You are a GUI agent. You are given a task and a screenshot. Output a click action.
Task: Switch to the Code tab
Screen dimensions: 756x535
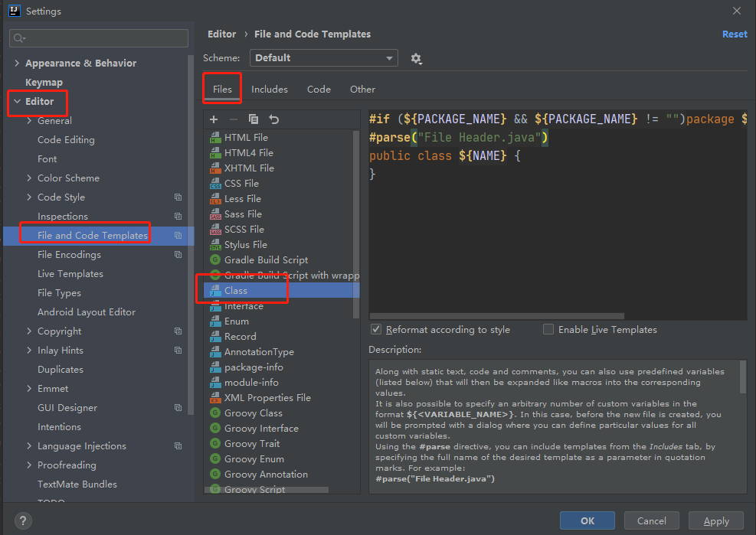319,90
